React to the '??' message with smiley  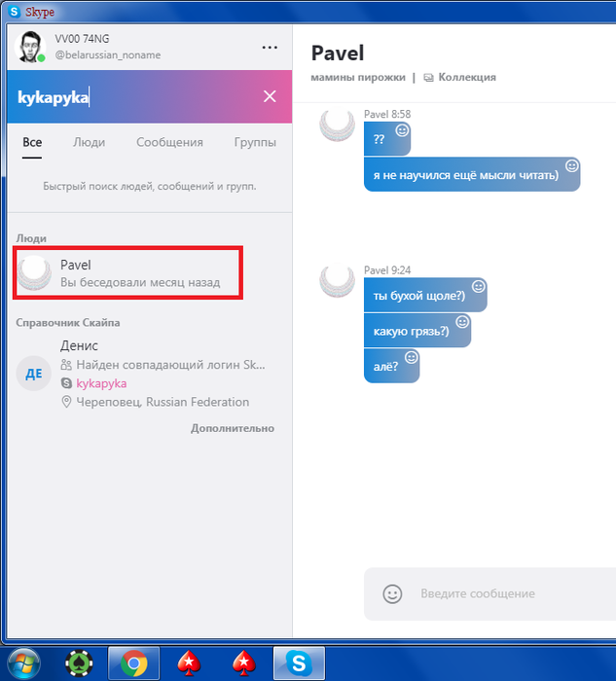pyautogui.click(x=402, y=129)
